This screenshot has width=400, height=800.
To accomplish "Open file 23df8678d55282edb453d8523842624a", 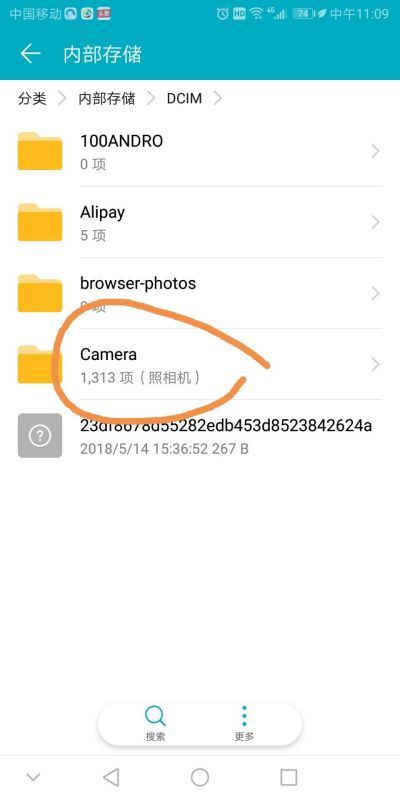I will (x=226, y=426).
